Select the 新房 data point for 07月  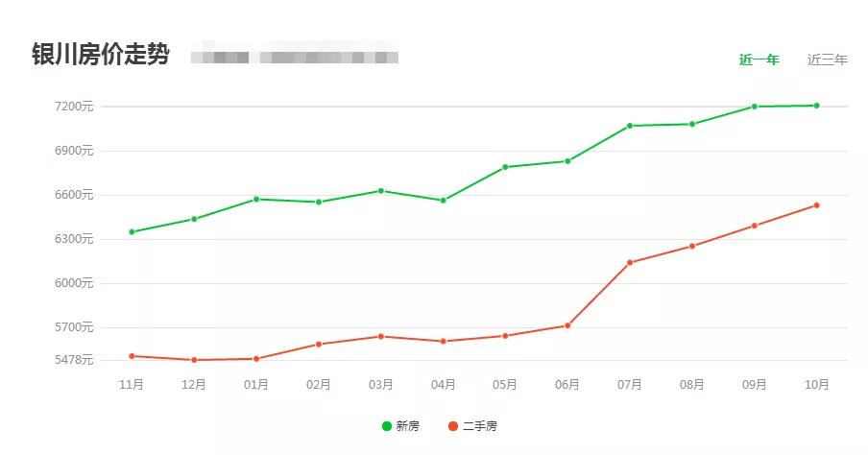pos(630,126)
